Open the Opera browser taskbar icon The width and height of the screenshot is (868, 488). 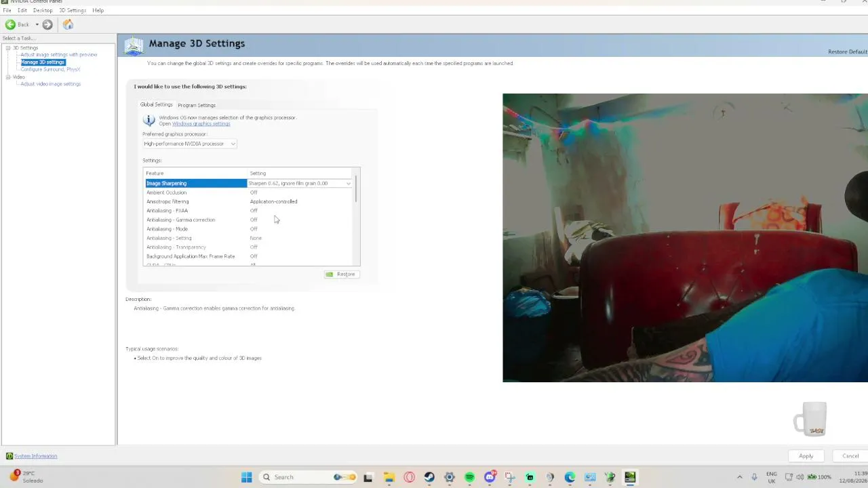409,477
